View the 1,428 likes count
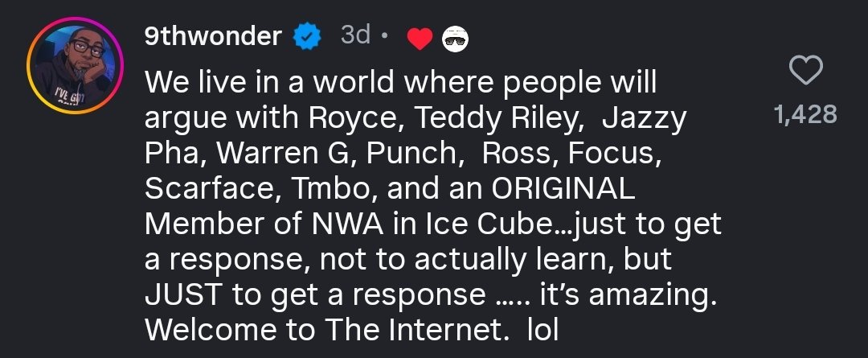The height and width of the screenshot is (358, 868). [805, 115]
